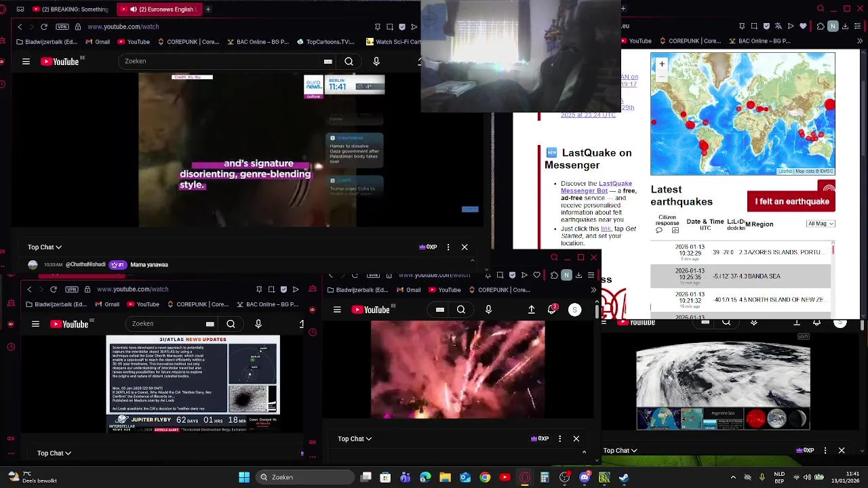
Task: Reload the 3I/ATLAS YouTube window
Action: point(54,289)
